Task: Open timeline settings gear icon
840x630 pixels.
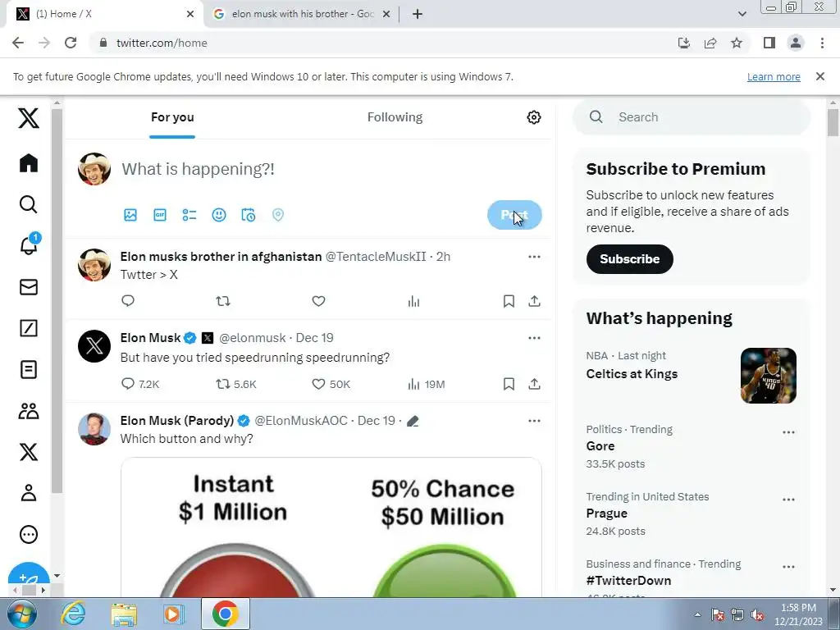Action: pos(533,117)
